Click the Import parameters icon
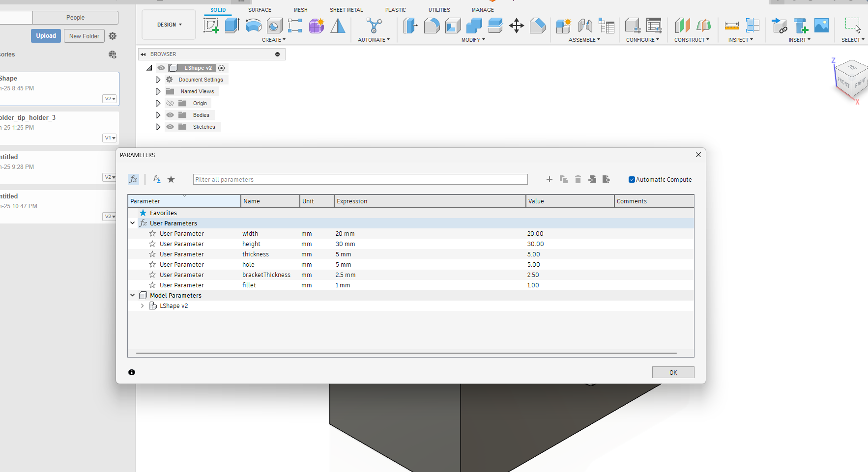Viewport: 868px width, 472px height. point(592,179)
